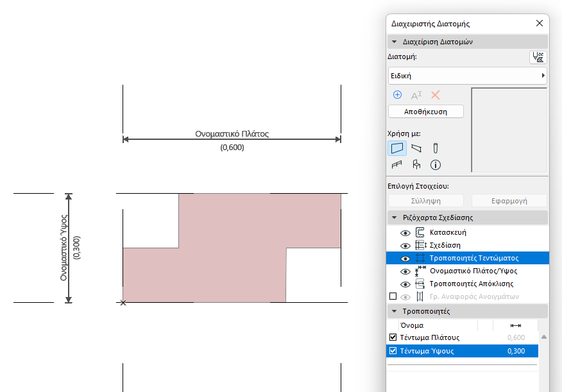
Task: Click the Σύλληψη button
Action: click(426, 201)
